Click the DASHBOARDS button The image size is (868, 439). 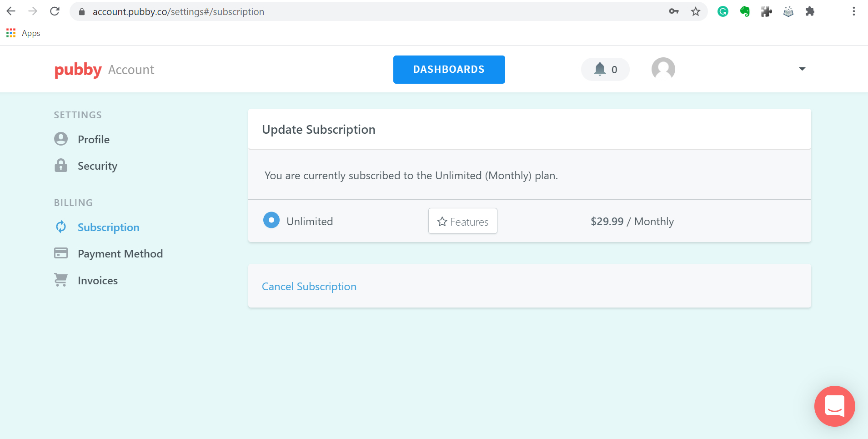[x=449, y=69]
